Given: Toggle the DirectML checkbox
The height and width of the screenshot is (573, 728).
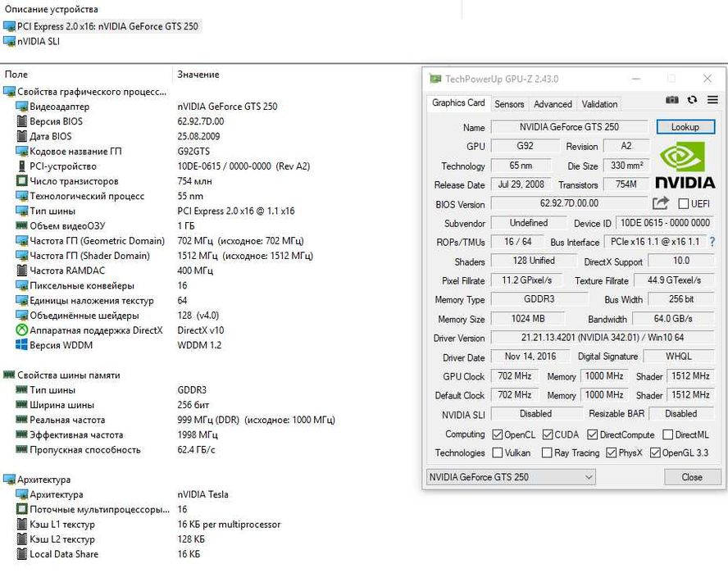Looking at the screenshot, I should (667, 434).
